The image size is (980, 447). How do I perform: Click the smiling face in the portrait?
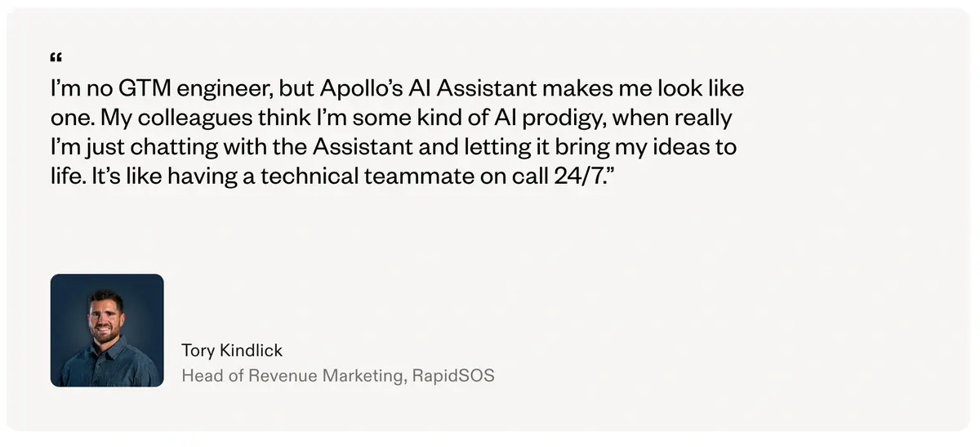pos(106,316)
